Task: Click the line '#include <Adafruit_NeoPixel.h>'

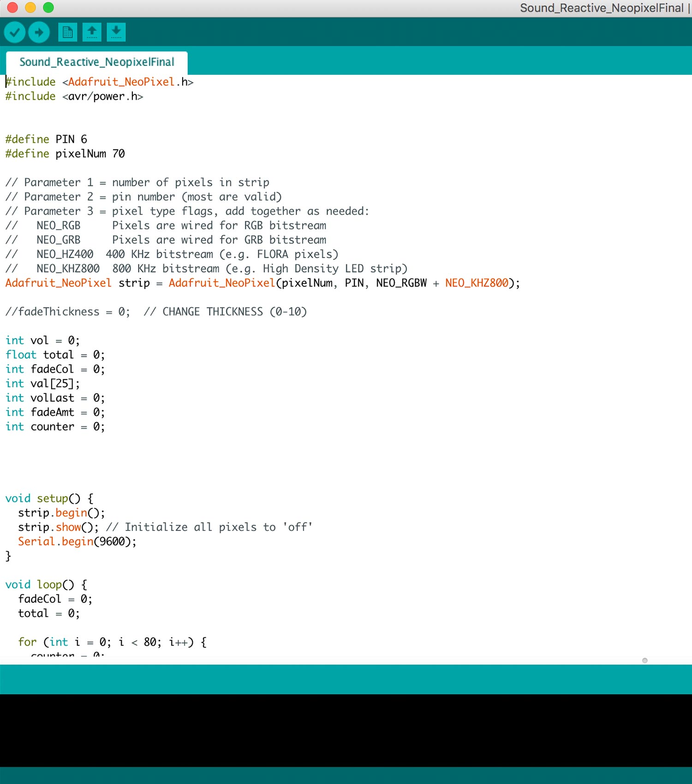Action: [100, 82]
